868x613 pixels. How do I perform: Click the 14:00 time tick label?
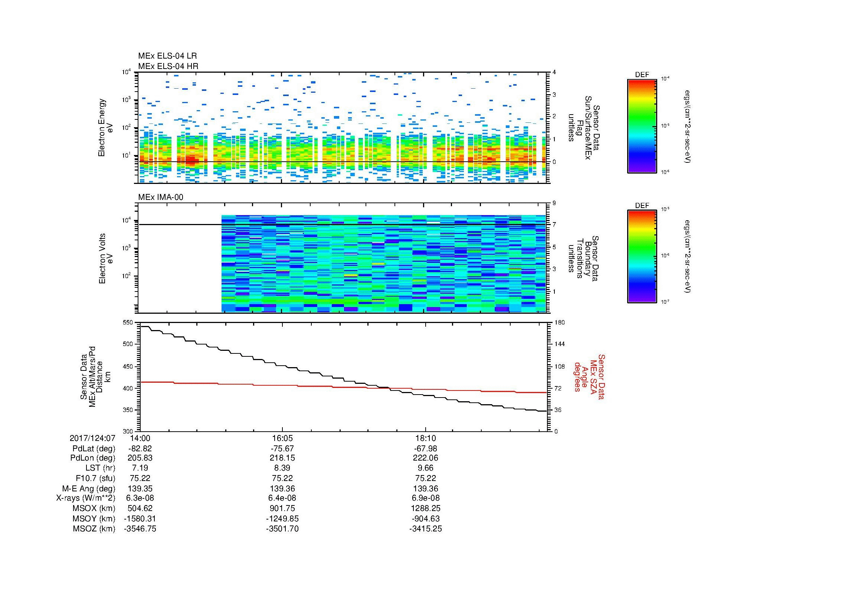pyautogui.click(x=140, y=438)
